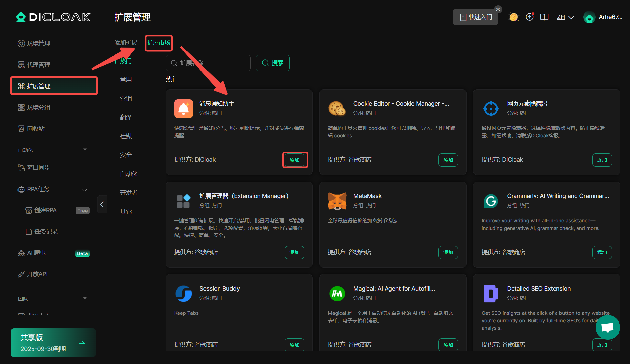This screenshot has width=630, height=364.
Task: Select 扩展管理 sidebar item
Action: coord(54,86)
